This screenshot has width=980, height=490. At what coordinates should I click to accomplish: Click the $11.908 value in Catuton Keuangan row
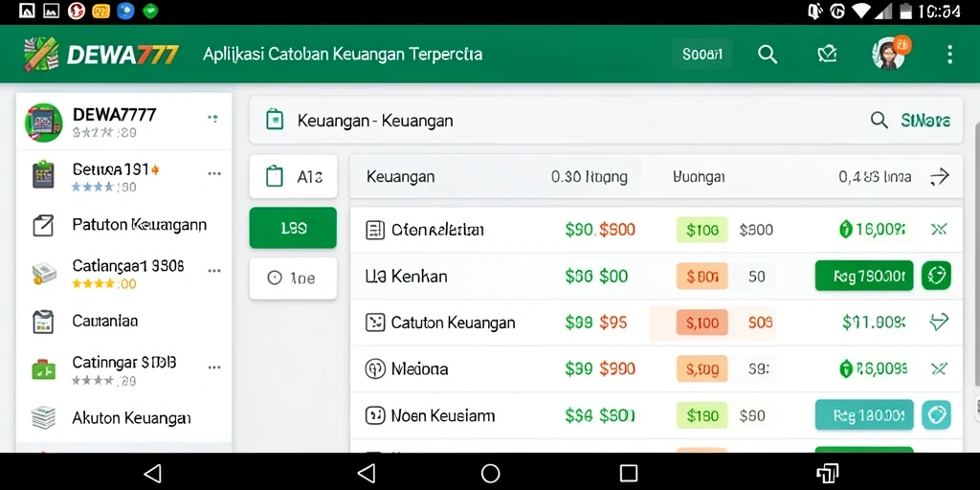[874, 323]
